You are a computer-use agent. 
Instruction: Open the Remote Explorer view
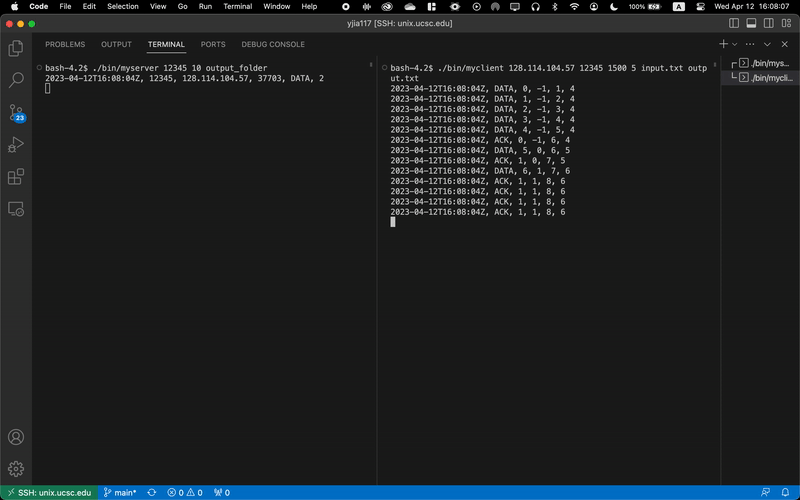click(16, 209)
